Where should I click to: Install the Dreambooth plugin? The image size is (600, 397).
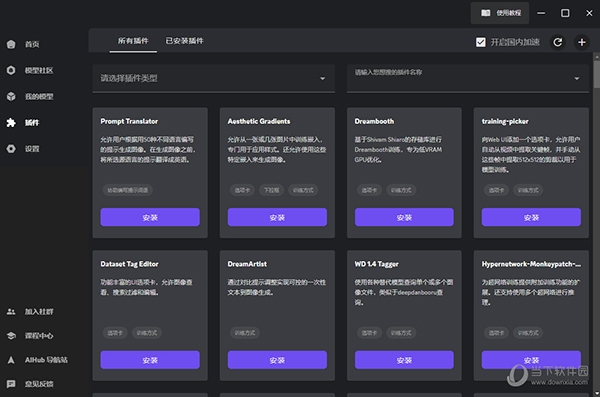click(x=404, y=217)
